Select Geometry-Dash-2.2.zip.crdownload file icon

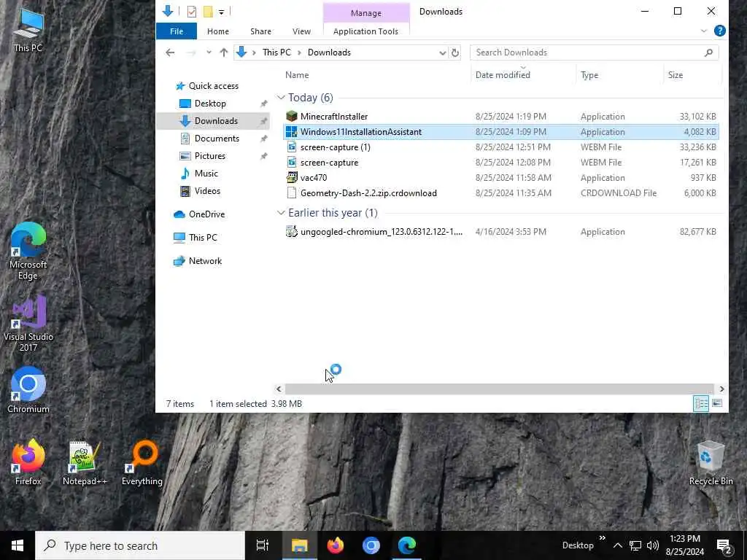(x=292, y=192)
